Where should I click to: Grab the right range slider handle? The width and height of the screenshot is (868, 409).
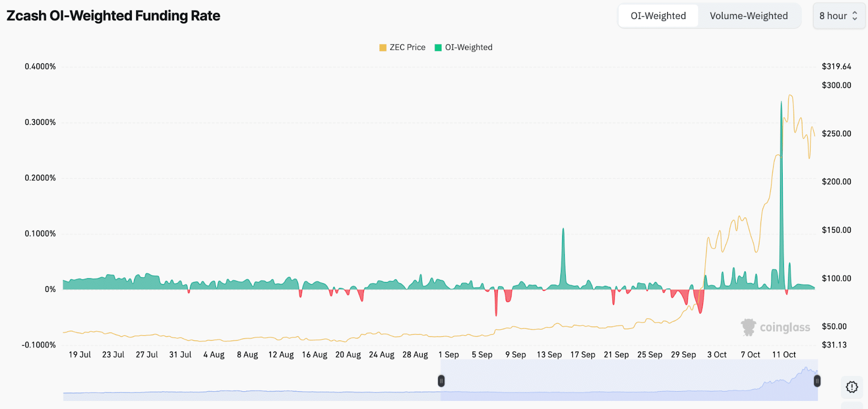(x=817, y=381)
